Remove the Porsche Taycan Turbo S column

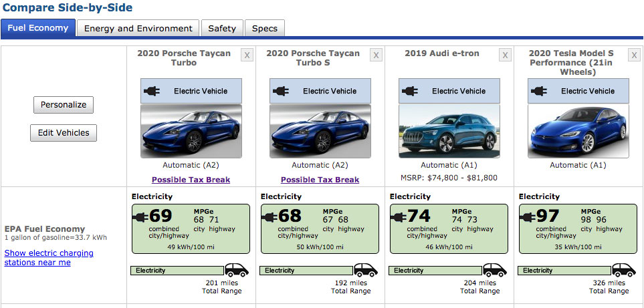(x=376, y=55)
